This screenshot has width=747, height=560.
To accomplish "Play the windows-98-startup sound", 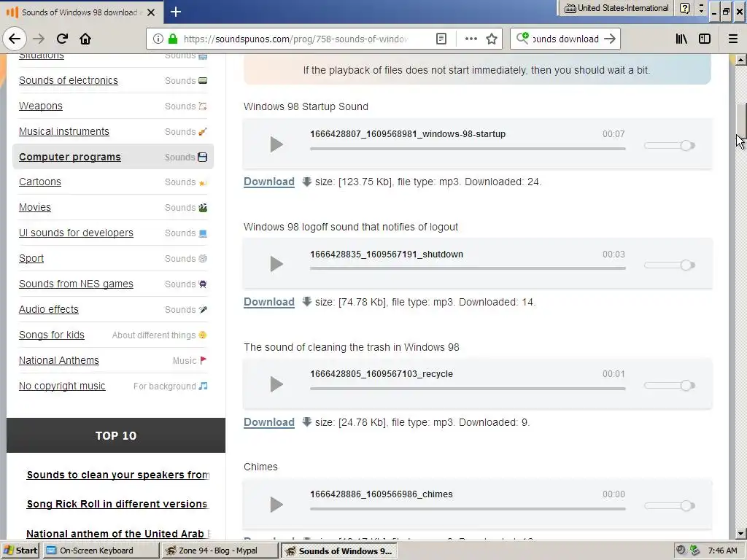I will point(276,144).
